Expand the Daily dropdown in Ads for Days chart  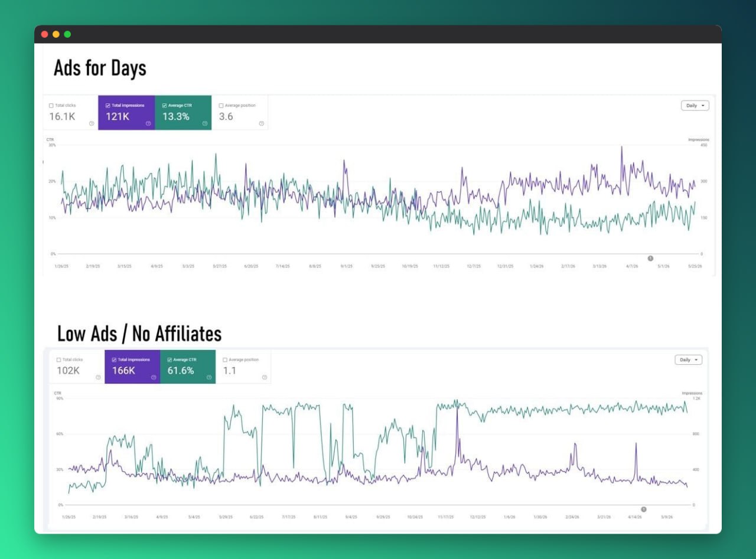coord(695,106)
